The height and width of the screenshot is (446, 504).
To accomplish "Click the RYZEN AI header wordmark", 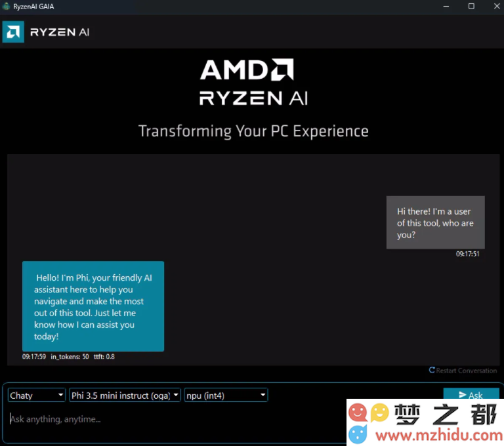I will click(x=60, y=32).
